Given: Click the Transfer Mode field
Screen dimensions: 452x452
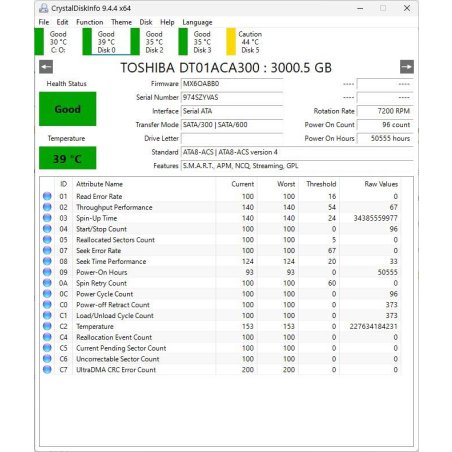Looking at the screenshot, I should pos(232,125).
